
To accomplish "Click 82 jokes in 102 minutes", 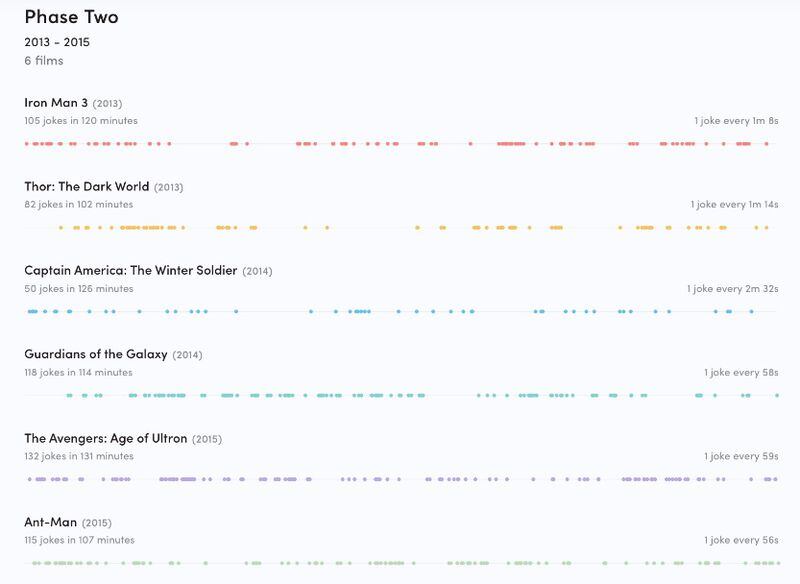I will [79, 205].
